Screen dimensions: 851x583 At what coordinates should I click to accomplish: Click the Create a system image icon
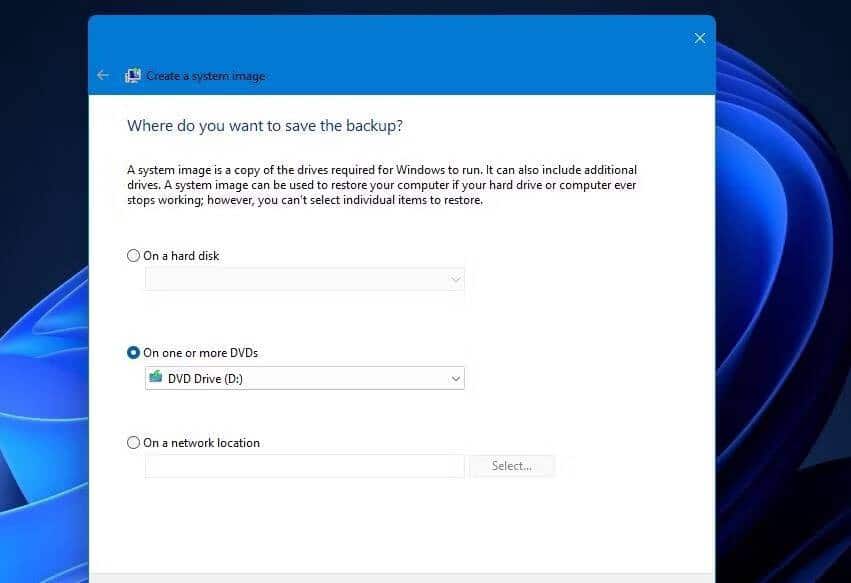pos(134,75)
